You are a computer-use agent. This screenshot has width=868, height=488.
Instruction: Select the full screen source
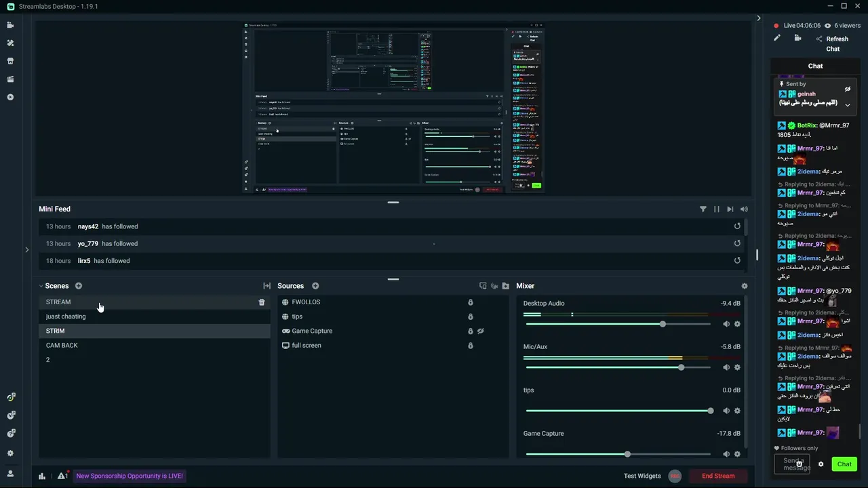tap(393, 346)
